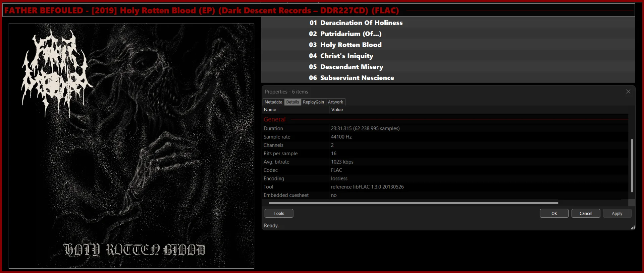Click the Apply button

click(x=617, y=213)
